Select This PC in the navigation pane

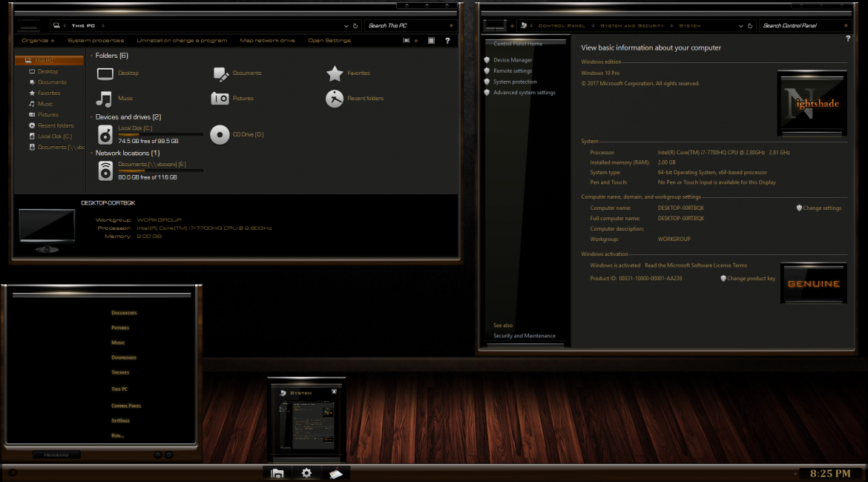pos(49,60)
